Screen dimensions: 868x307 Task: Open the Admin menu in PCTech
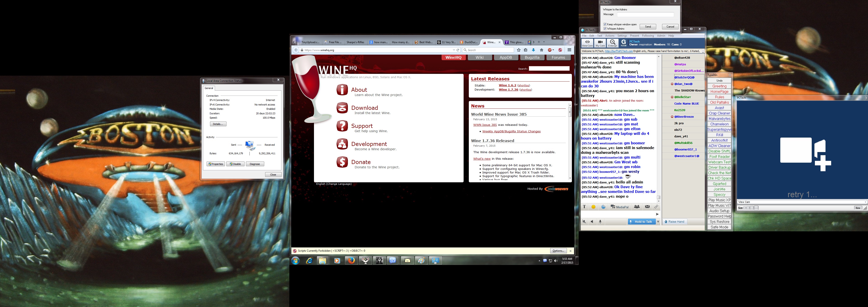click(661, 36)
